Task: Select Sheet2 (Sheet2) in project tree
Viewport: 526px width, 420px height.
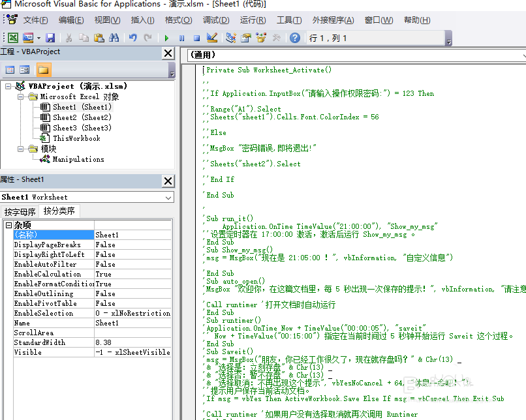Action: [82, 117]
